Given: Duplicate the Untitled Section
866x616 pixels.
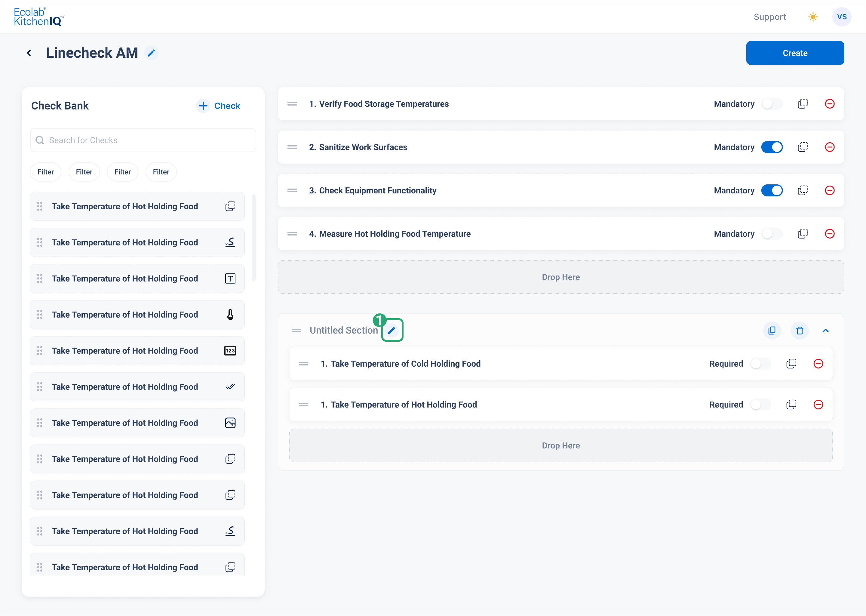Looking at the screenshot, I should click(x=772, y=330).
